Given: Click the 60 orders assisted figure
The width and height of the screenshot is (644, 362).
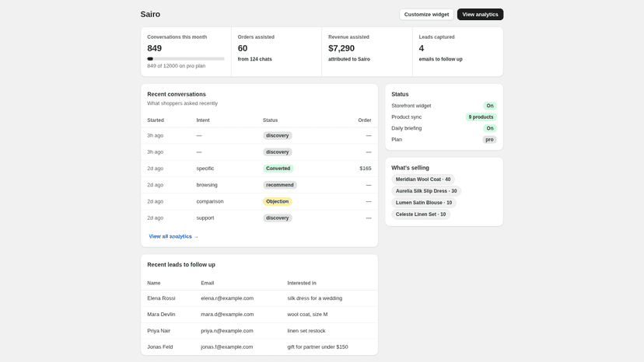Looking at the screenshot, I should (x=243, y=48).
